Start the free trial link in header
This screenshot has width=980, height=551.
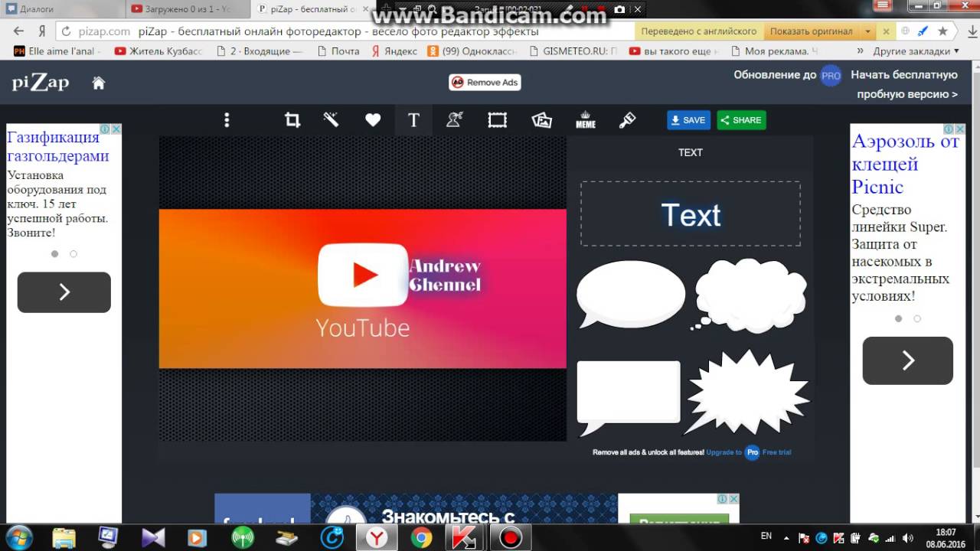[906, 84]
